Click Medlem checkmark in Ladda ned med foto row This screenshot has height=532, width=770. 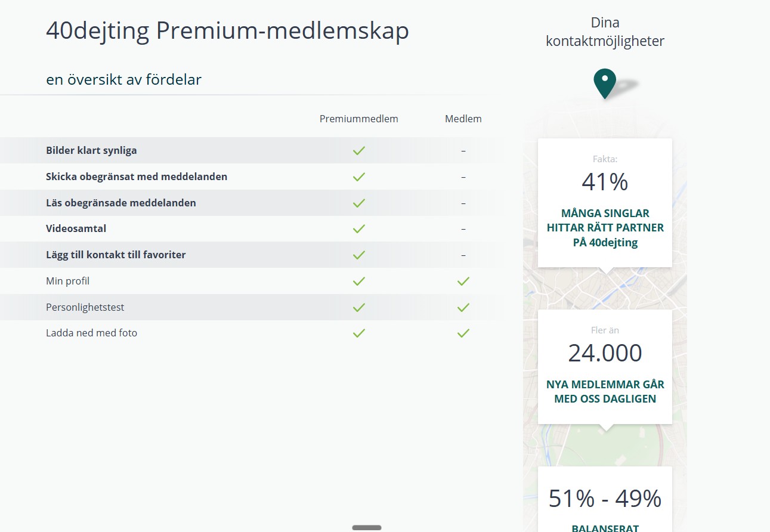(463, 333)
